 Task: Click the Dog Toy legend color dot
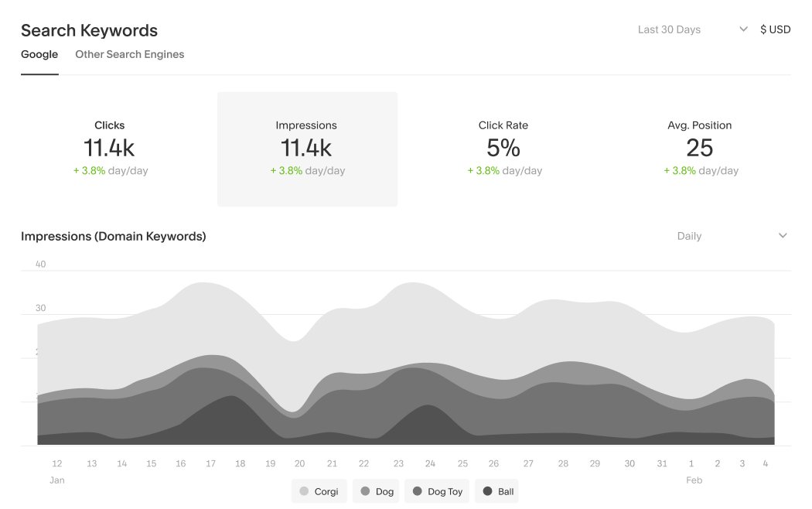[418, 490]
